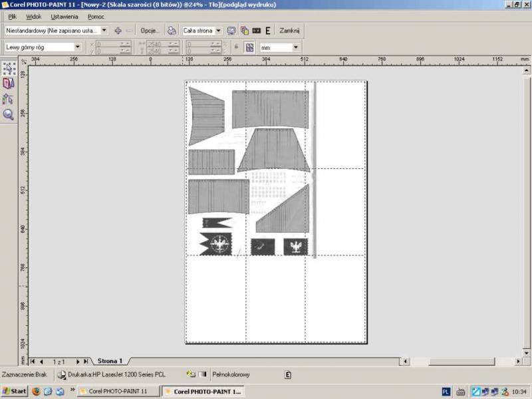Click the Zamknij button to close preview
This screenshot has height=399, width=532.
(289, 31)
